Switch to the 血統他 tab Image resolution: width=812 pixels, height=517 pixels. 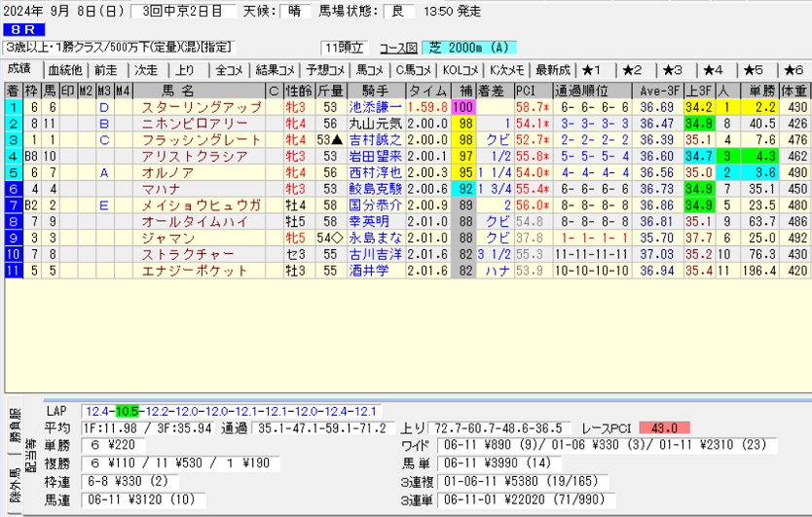click(65, 70)
